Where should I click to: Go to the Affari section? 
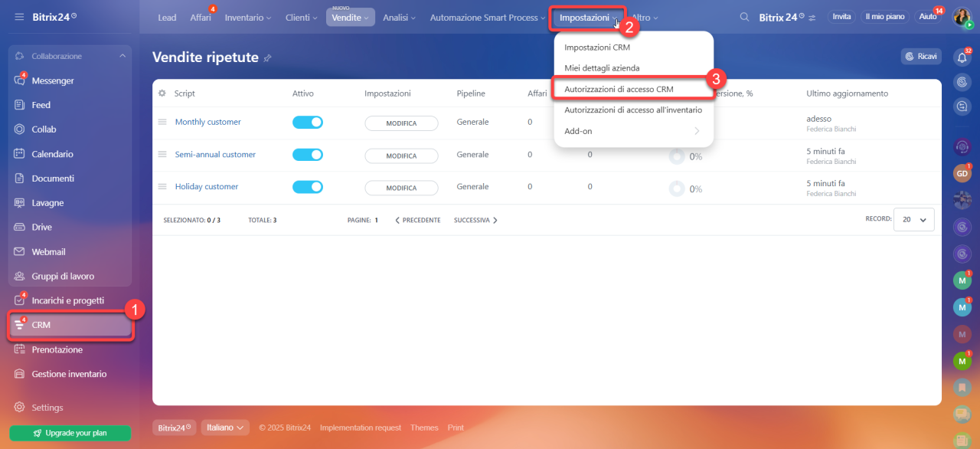[201, 17]
